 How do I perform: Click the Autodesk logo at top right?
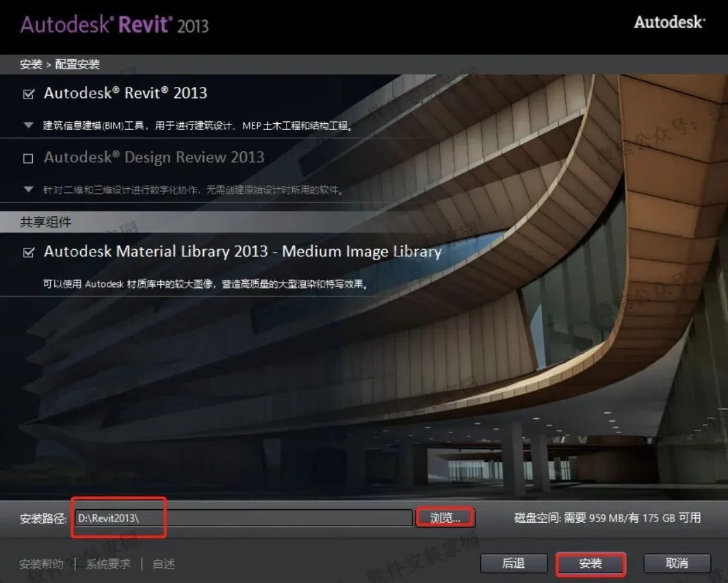[669, 23]
